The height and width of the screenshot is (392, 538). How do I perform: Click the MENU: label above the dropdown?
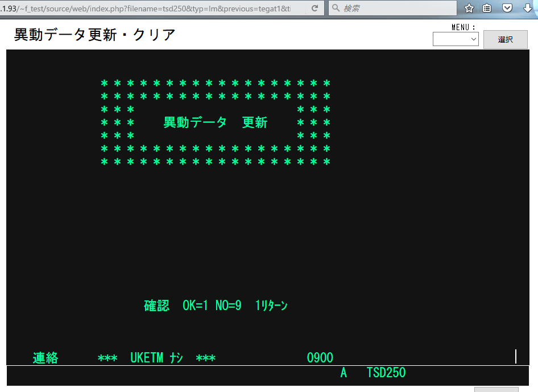(x=463, y=27)
